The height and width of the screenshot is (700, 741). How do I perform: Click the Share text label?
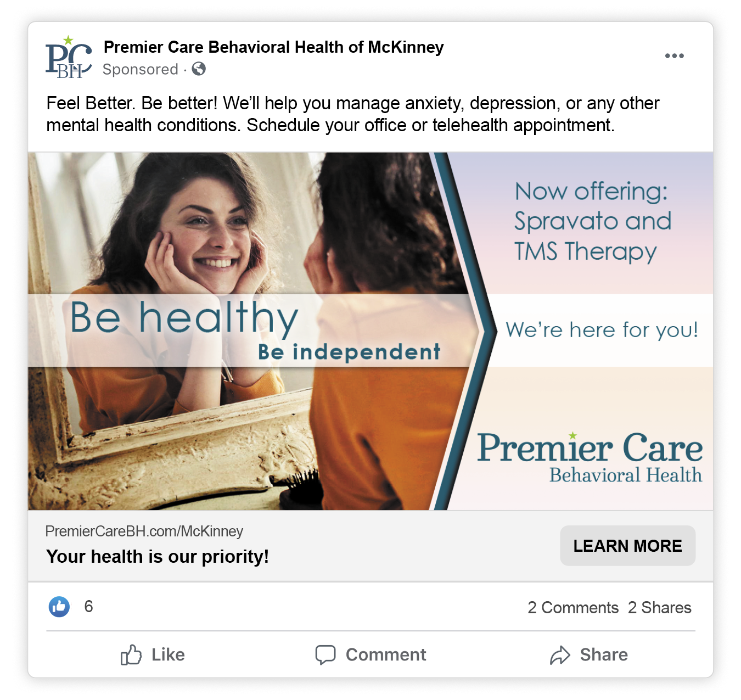(604, 654)
